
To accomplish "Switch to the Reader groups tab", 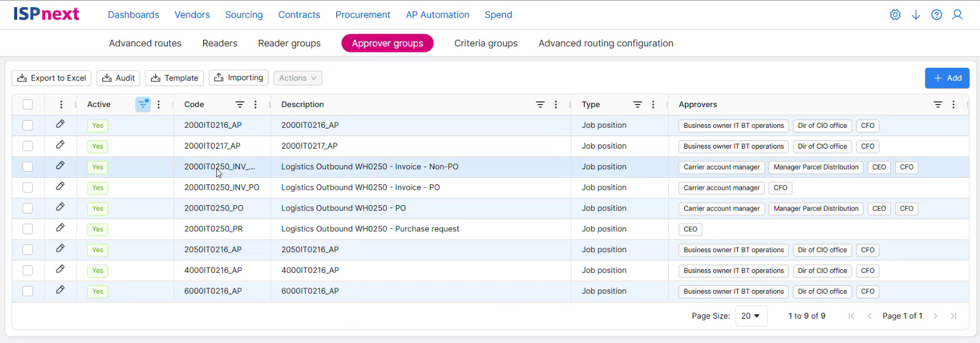I will (289, 43).
